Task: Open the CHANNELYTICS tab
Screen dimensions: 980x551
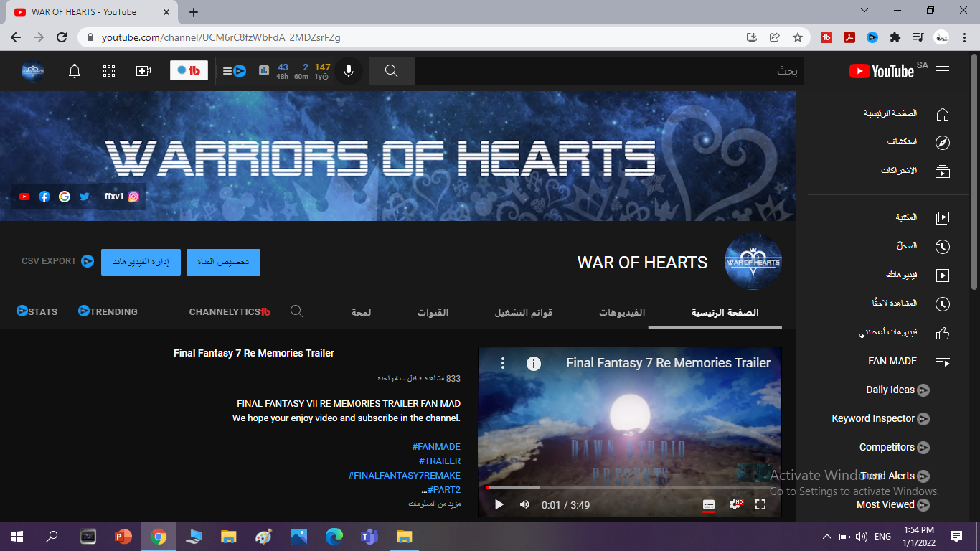Action: (230, 311)
